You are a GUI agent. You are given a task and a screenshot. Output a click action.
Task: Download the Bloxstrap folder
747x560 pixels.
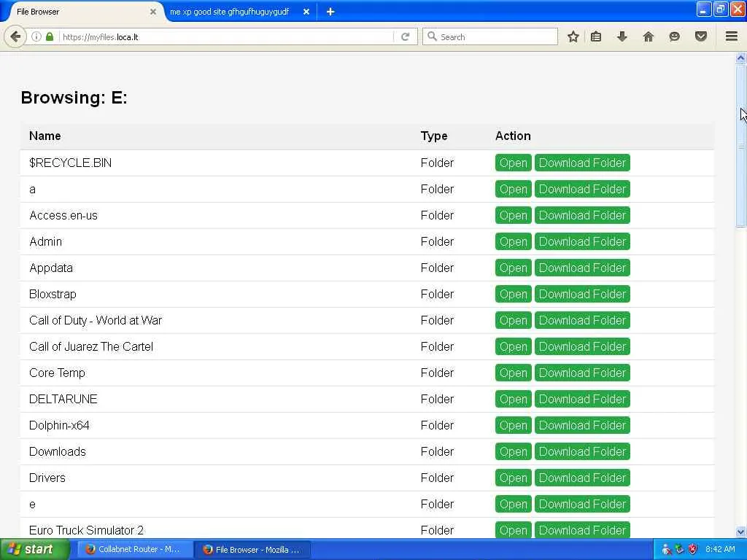[582, 294]
